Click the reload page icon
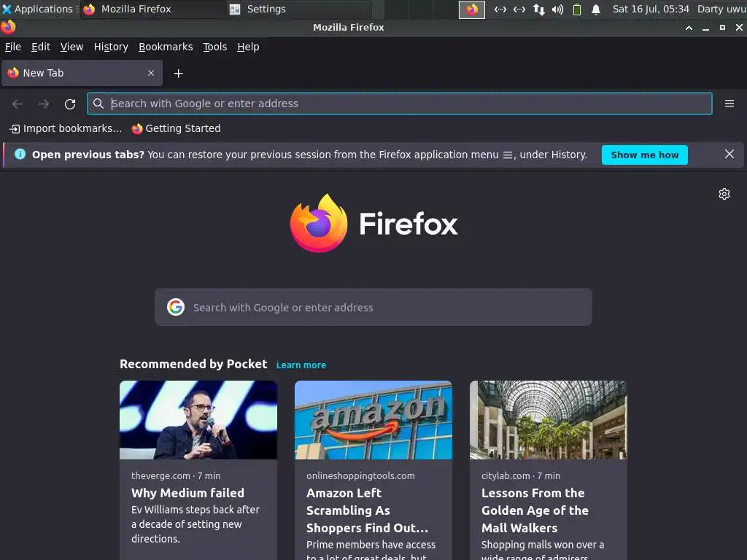Screen dimensions: 747x560 (x=70, y=104)
